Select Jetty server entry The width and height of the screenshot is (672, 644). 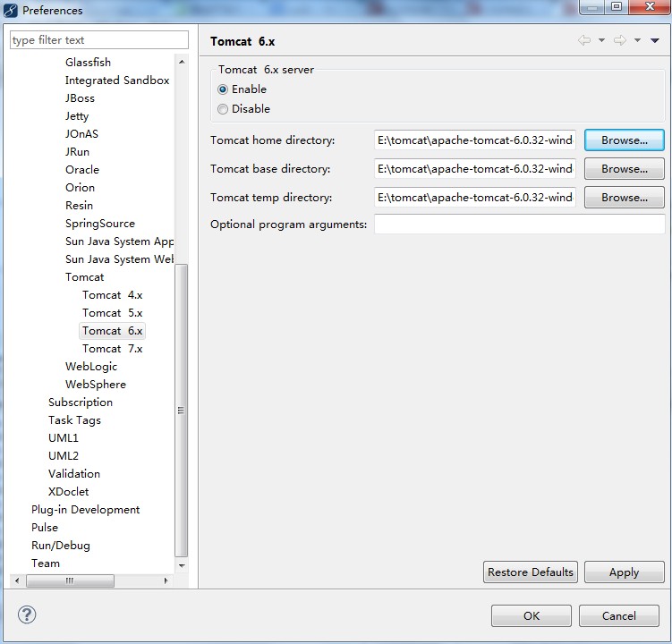pos(77,116)
